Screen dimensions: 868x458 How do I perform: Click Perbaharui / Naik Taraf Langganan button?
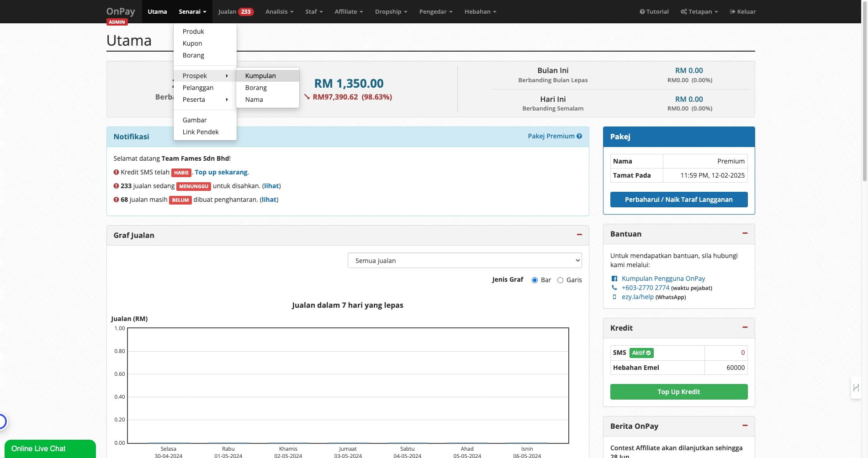click(x=679, y=200)
